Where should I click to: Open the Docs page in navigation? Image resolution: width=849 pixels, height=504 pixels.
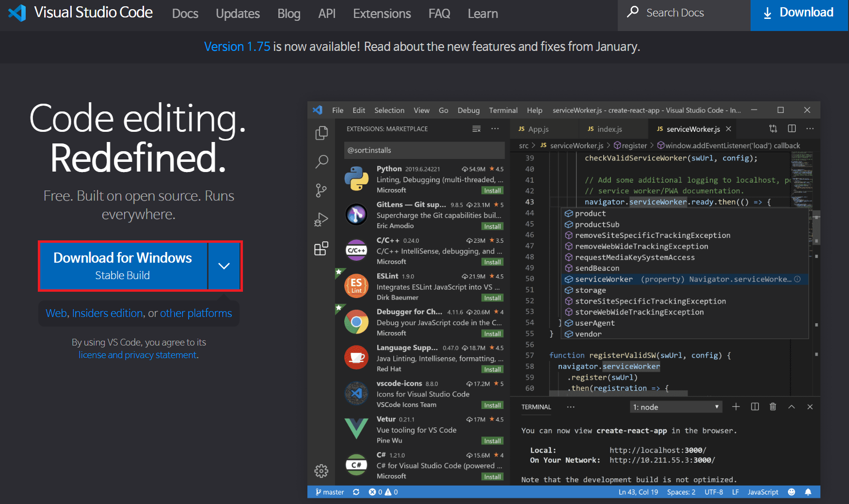(x=185, y=14)
